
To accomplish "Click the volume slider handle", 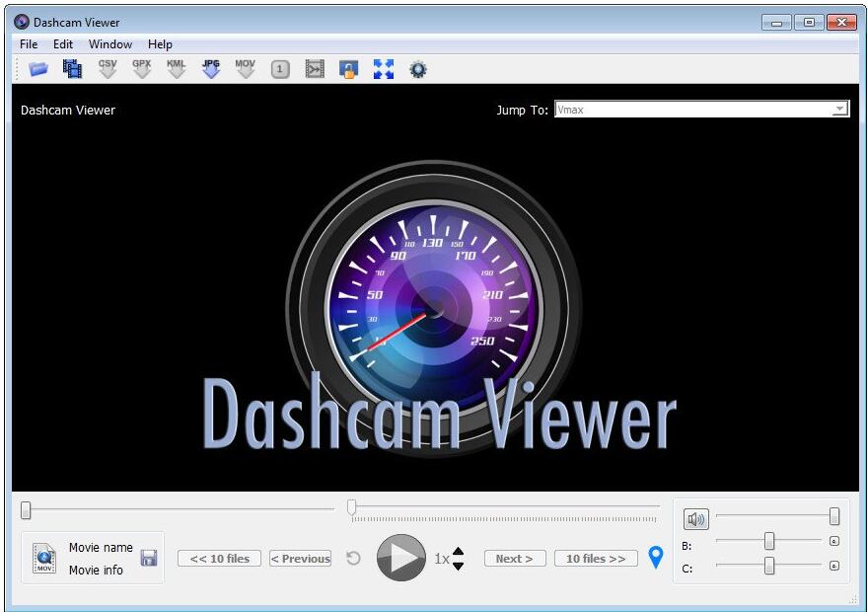I will point(834,516).
